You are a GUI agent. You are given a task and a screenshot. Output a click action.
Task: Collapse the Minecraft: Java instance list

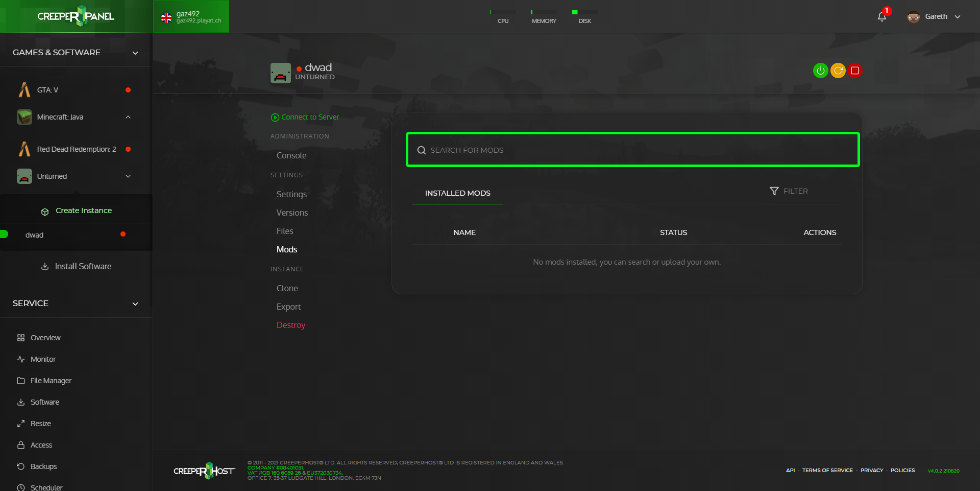(x=128, y=117)
